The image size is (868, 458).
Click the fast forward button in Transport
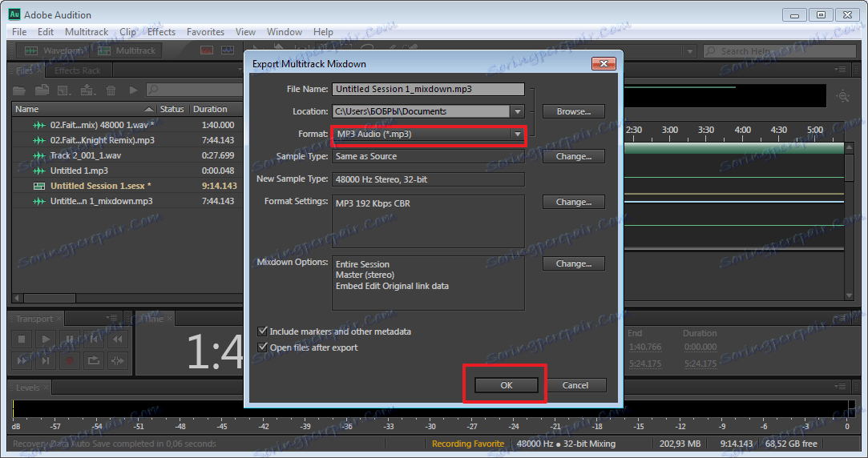22,360
